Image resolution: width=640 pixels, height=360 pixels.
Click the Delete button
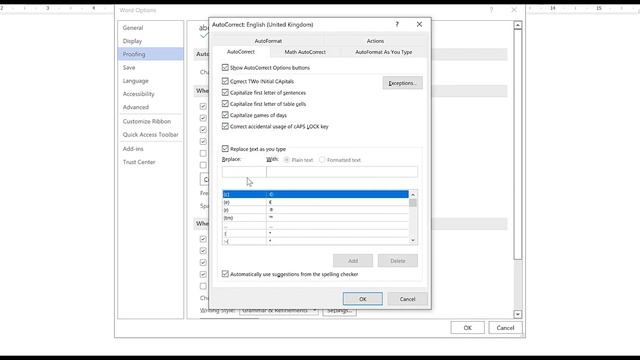click(x=398, y=260)
